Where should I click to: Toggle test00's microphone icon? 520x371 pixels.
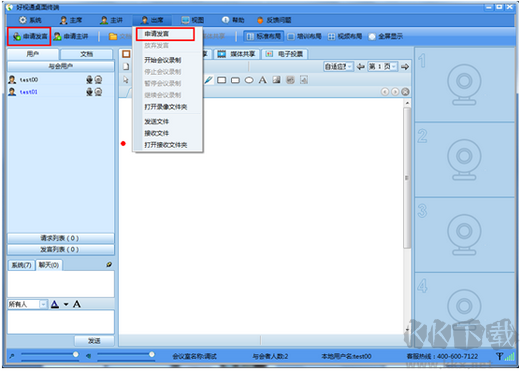click(x=89, y=79)
